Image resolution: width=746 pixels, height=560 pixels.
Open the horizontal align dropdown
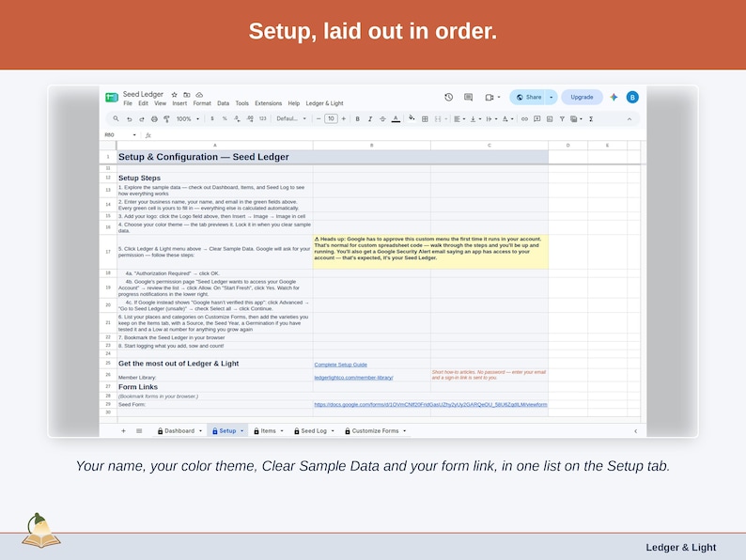[x=459, y=119]
